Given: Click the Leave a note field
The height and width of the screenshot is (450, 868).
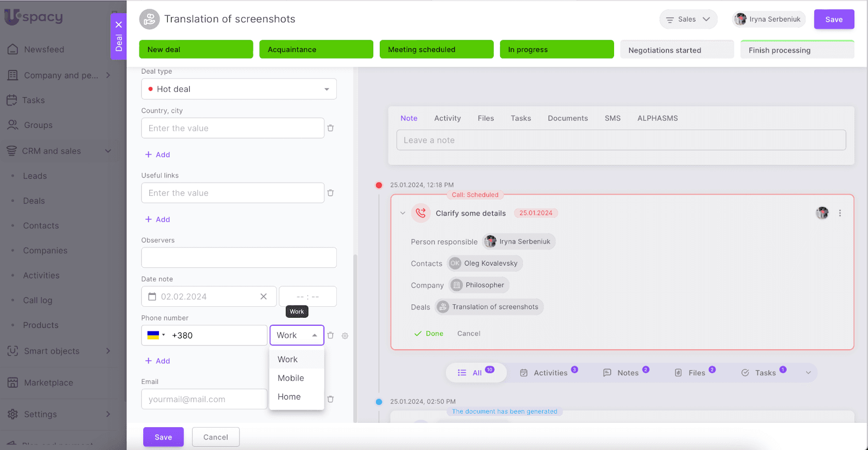Looking at the screenshot, I should [x=621, y=140].
